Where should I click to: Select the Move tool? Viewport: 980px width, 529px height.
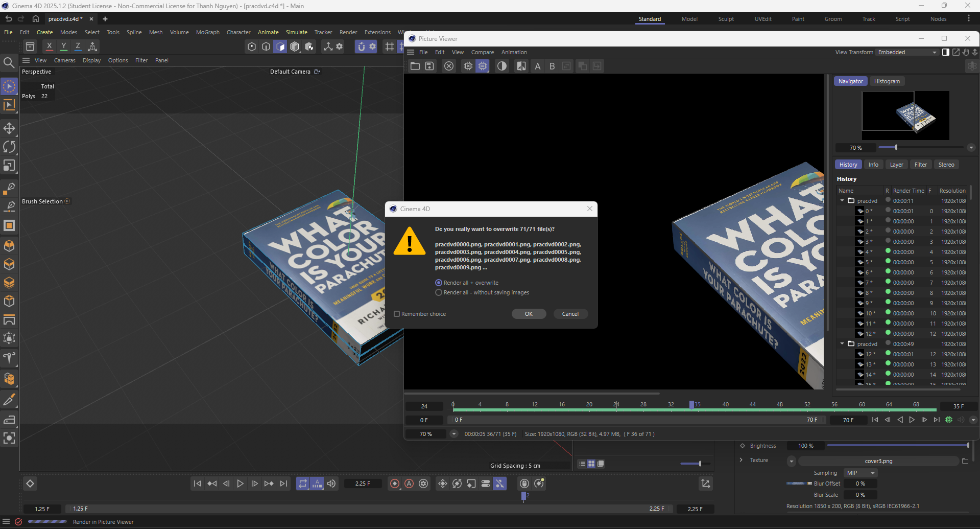coord(9,128)
